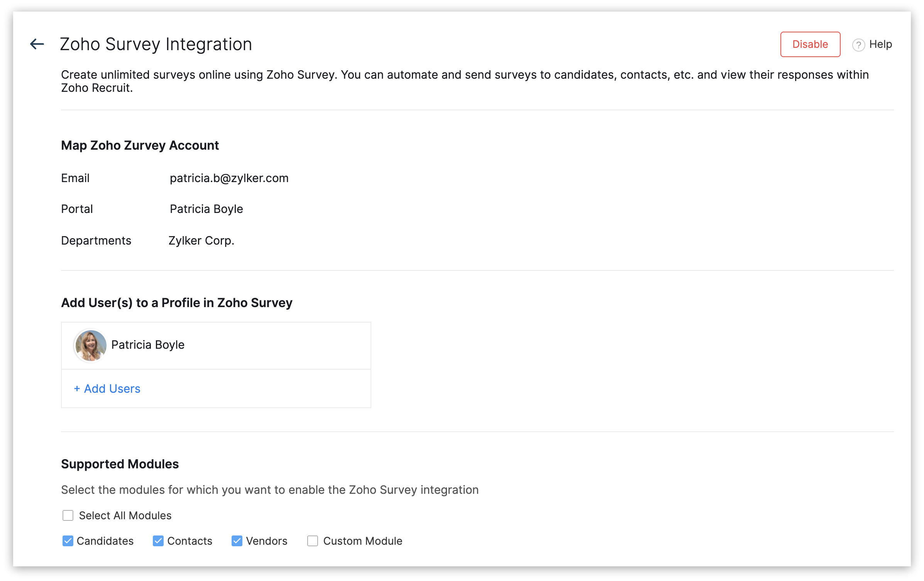Uncheck the Vendors module checkbox
This screenshot has height=581, width=924.
237,541
